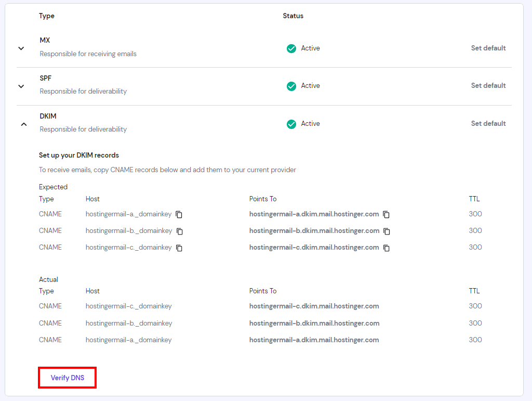Set default for the SPF record
The width and height of the screenshot is (532, 401).
pos(488,85)
